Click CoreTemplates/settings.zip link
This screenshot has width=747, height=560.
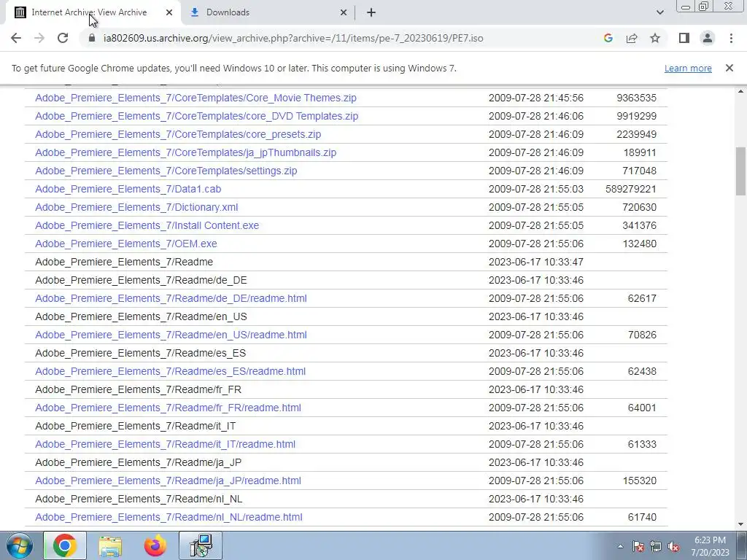pyautogui.click(x=166, y=171)
